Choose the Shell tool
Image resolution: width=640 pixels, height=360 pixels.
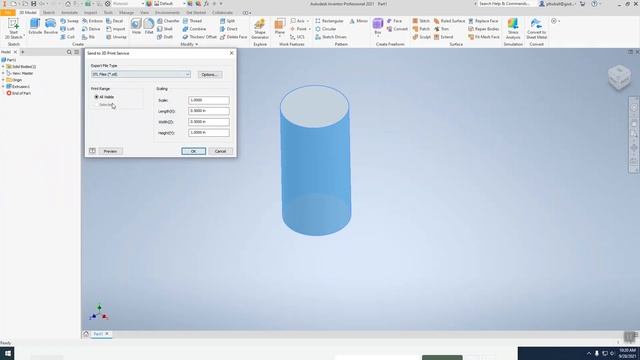(x=165, y=29)
